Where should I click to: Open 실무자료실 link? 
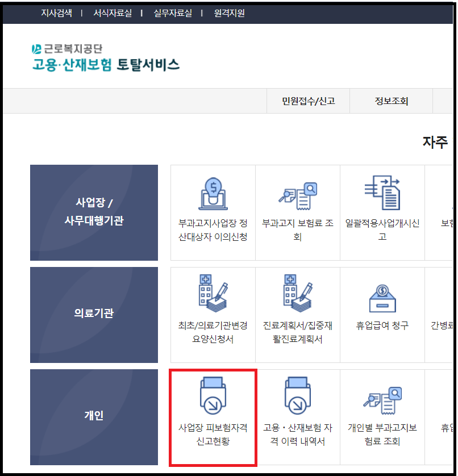coord(173,13)
